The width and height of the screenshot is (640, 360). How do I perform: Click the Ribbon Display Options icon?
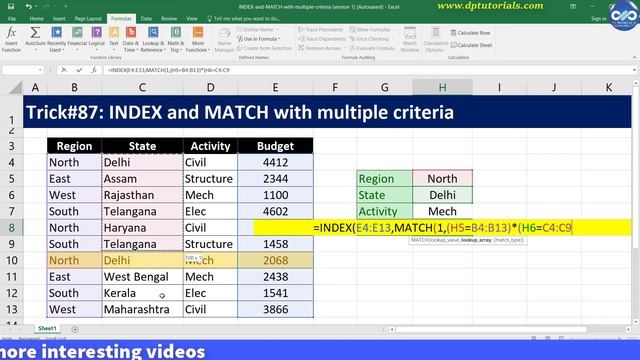pos(573,7)
